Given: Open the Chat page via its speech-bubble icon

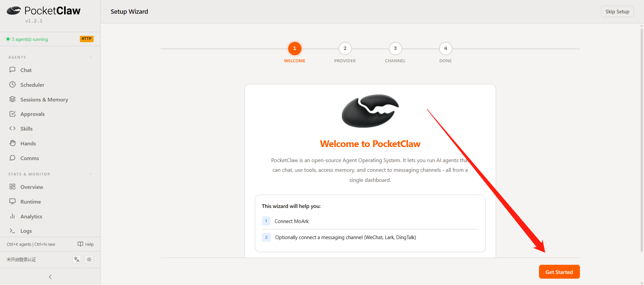Looking at the screenshot, I should (12, 70).
